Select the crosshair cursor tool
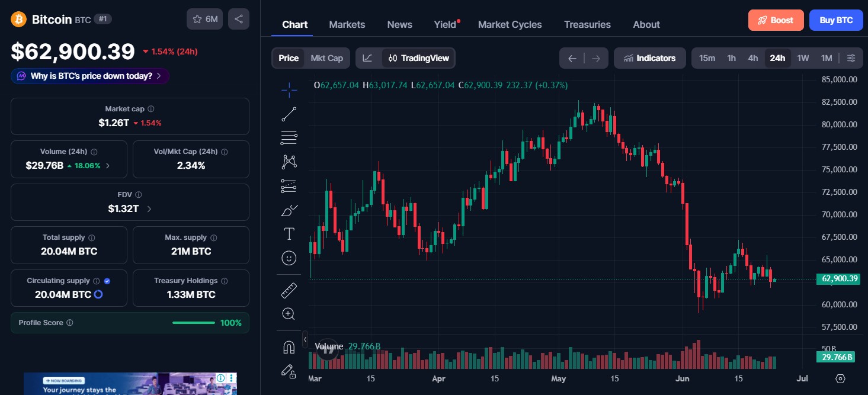The height and width of the screenshot is (395, 868). coord(289,91)
